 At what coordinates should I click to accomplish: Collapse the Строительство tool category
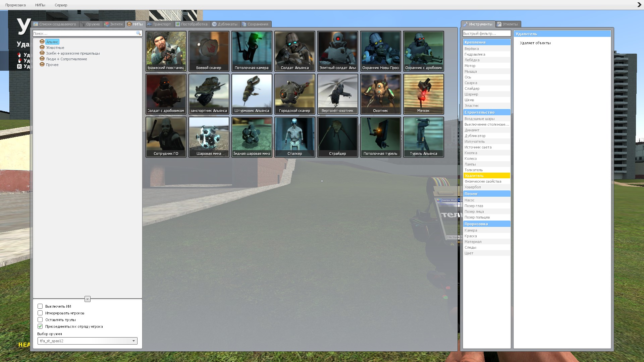click(486, 112)
